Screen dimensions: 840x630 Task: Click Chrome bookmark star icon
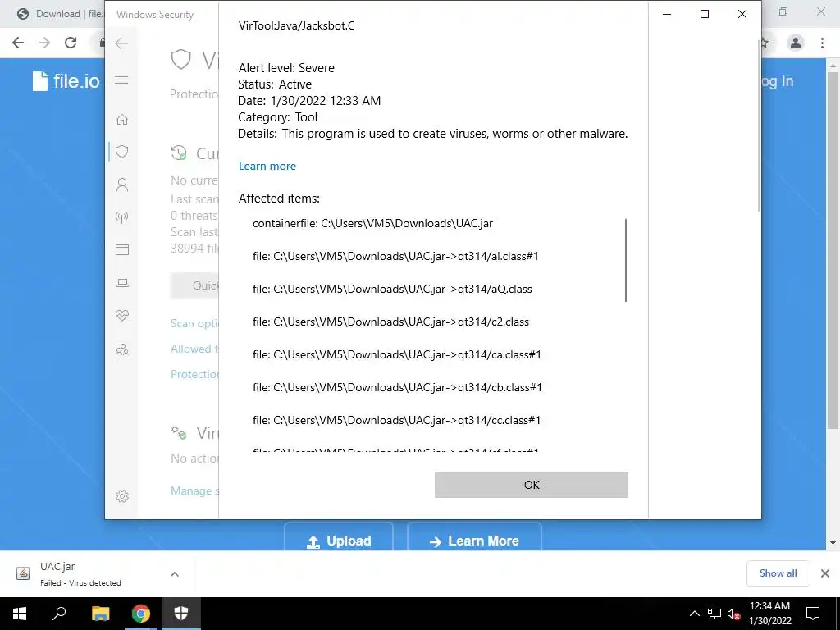(x=765, y=43)
